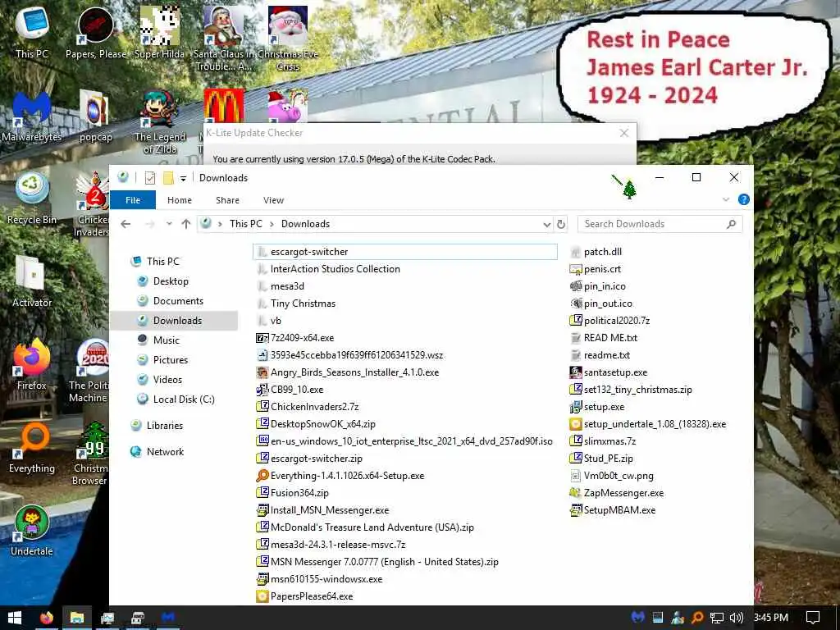Click the volume speaker tray icon
The height and width of the screenshot is (630, 840).
[x=737, y=618]
